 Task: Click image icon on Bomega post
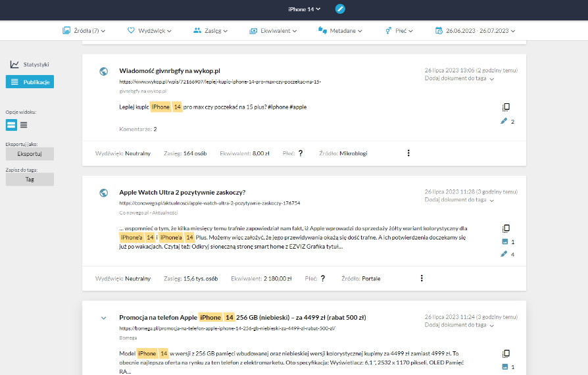coord(504,366)
